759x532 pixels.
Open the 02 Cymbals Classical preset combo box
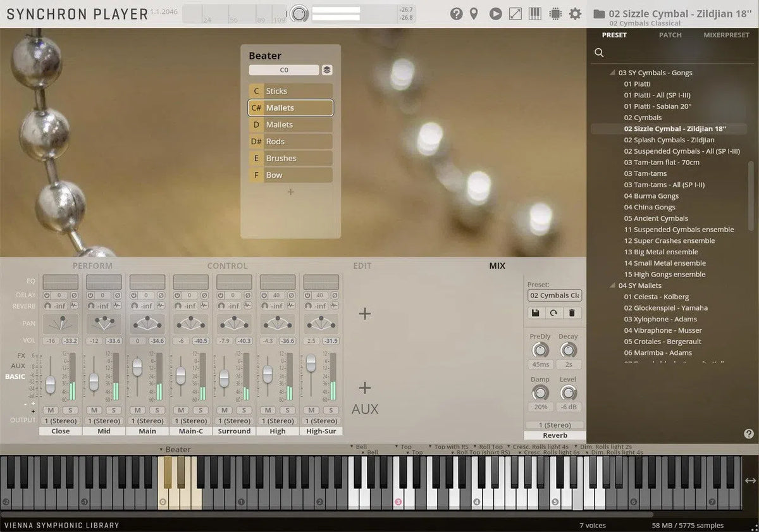pyautogui.click(x=554, y=295)
